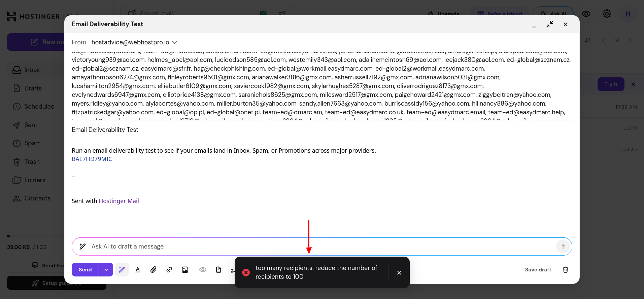Open the Scheduled folder
Image resolution: width=644 pixels, height=299 pixels.
pyautogui.click(x=39, y=107)
